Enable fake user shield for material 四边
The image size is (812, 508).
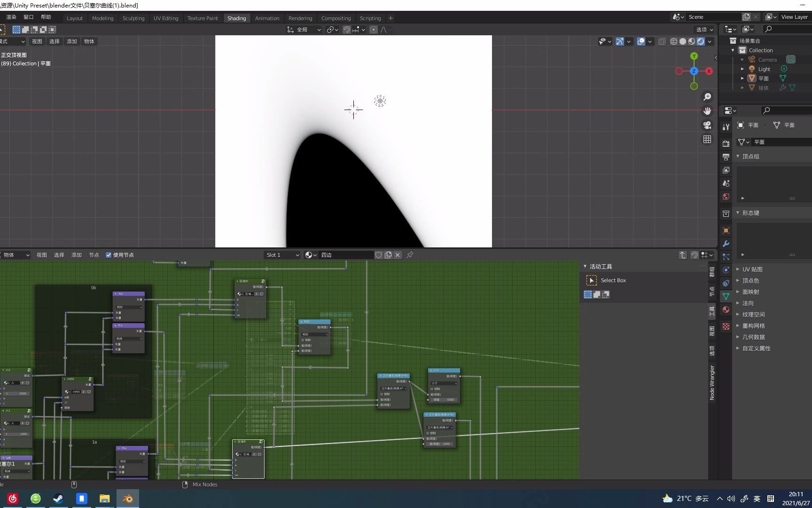point(379,255)
